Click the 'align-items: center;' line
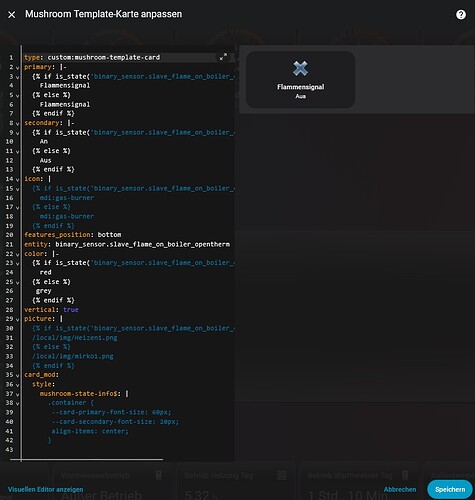 click(90, 431)
